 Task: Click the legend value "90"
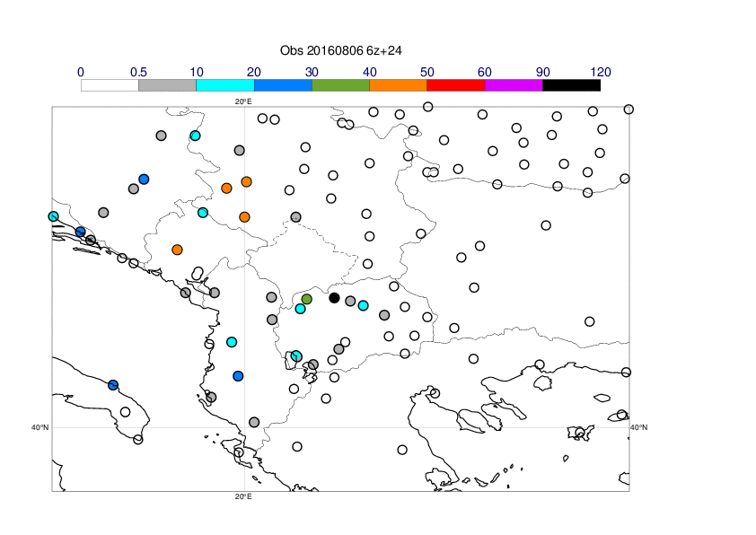click(543, 73)
